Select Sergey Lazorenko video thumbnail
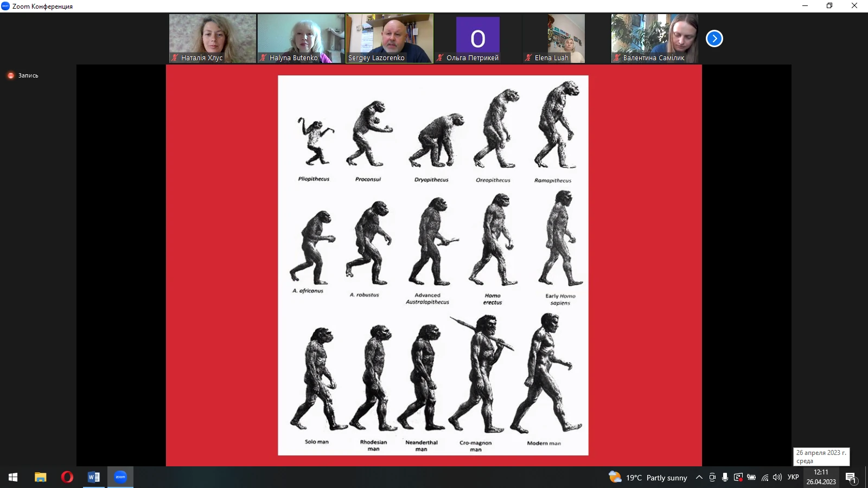This screenshot has height=488, width=868. pos(390,38)
